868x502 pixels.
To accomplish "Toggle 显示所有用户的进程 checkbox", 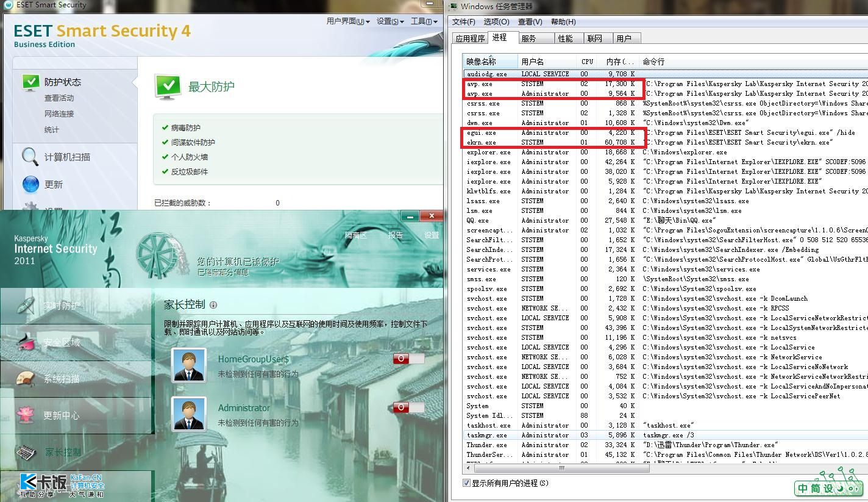I will tap(466, 483).
